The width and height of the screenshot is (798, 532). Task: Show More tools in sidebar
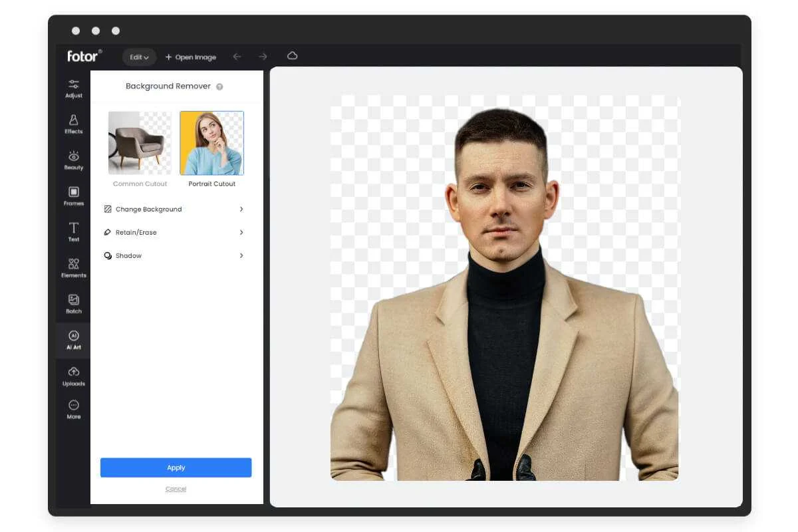[73, 408]
